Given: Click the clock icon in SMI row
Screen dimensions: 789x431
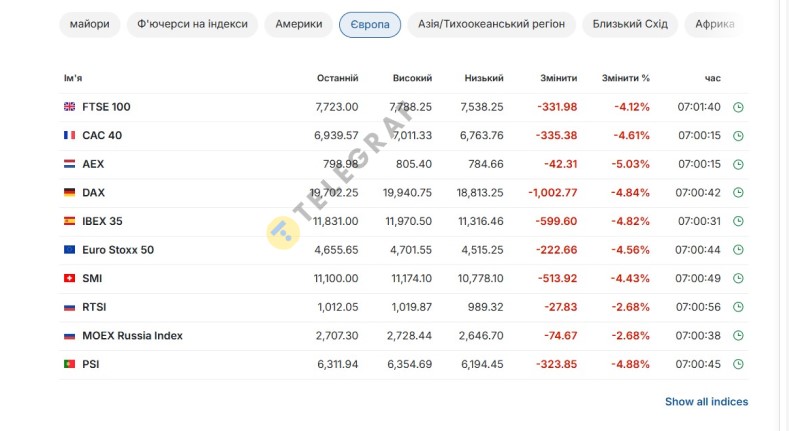Looking at the screenshot, I should 738,279.
